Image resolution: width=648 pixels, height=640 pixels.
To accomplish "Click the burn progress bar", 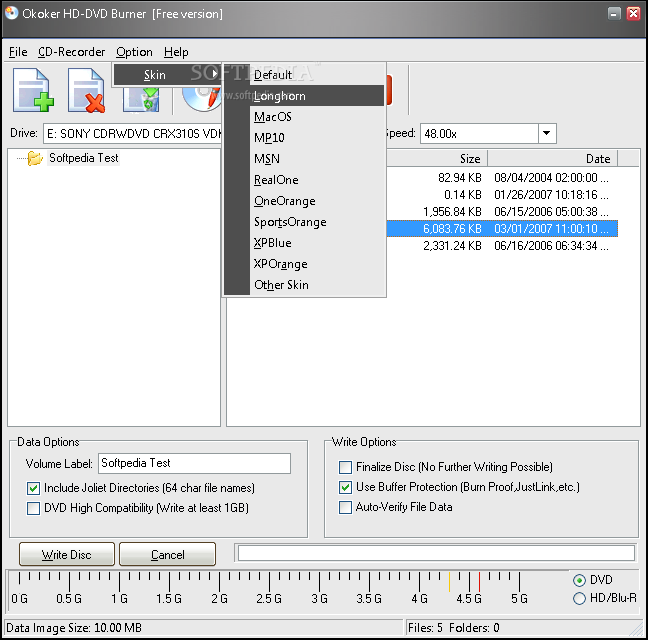I will [x=436, y=553].
